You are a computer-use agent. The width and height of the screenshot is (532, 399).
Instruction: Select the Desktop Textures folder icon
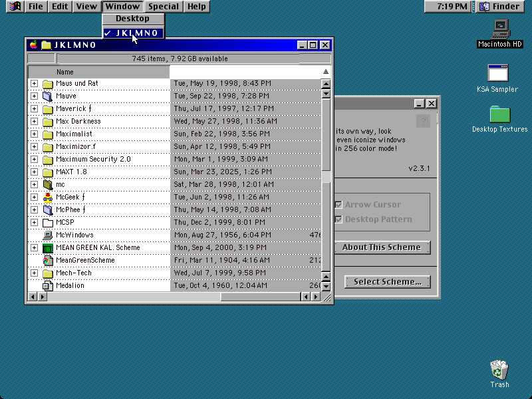pos(500,114)
